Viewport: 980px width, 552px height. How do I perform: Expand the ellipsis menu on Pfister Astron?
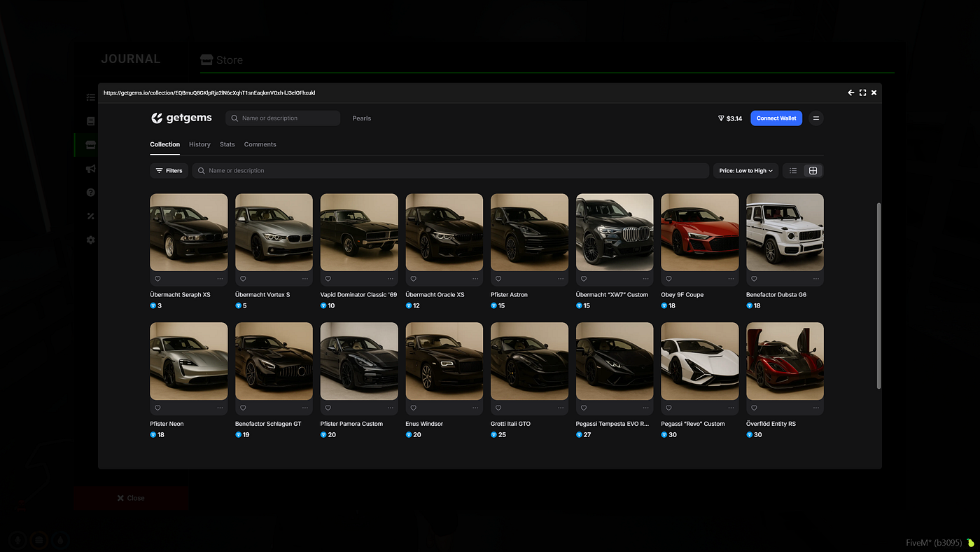coord(561,279)
